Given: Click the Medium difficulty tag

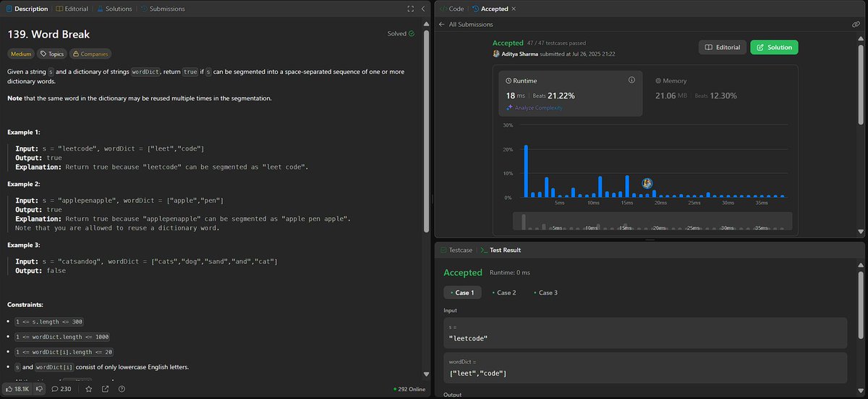Looking at the screenshot, I should [20, 54].
